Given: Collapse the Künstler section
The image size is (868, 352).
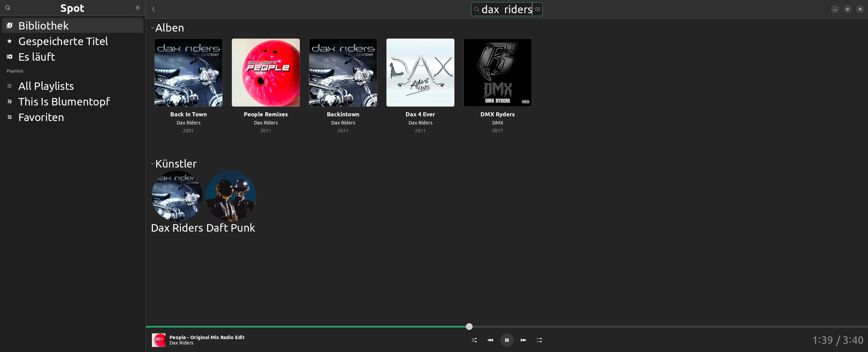Looking at the screenshot, I should pyautogui.click(x=153, y=164).
